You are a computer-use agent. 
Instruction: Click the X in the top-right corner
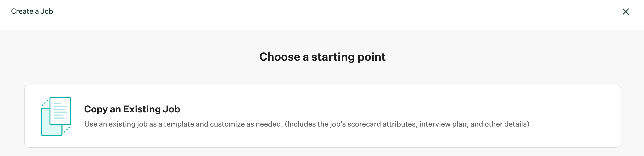tap(626, 11)
